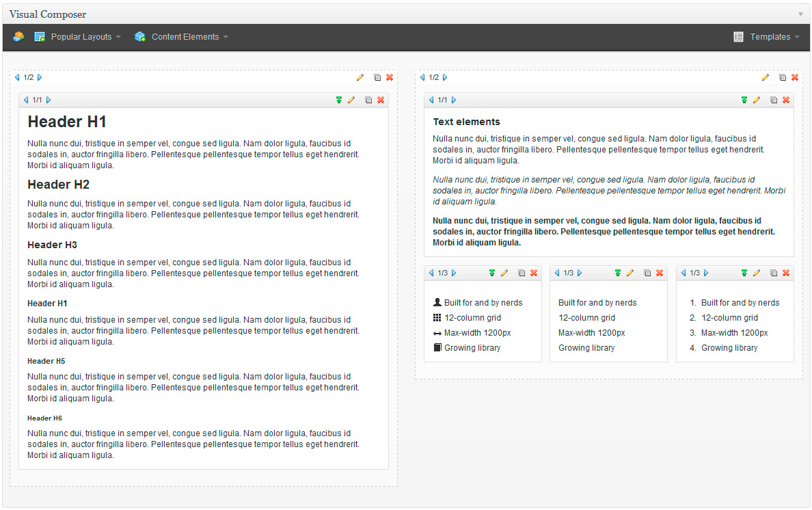The width and height of the screenshot is (812, 510).
Task: Collapse the Visual Composer panel using top-right arrow
Action: pos(800,14)
